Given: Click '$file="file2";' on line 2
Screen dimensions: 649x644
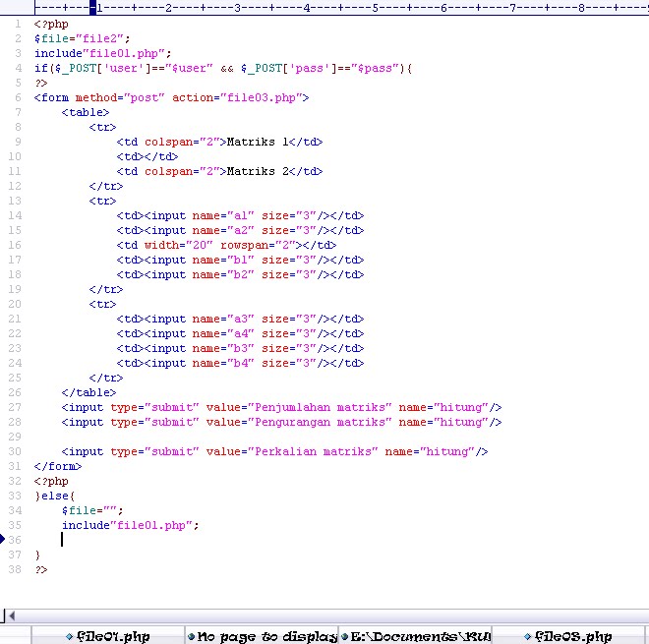Looking at the screenshot, I should coord(83,39).
